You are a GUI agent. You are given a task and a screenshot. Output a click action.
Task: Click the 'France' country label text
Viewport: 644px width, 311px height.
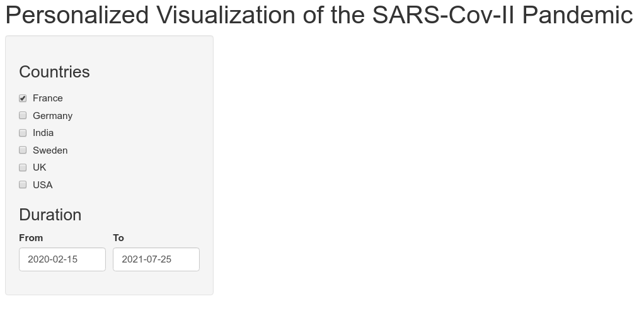[x=48, y=98]
